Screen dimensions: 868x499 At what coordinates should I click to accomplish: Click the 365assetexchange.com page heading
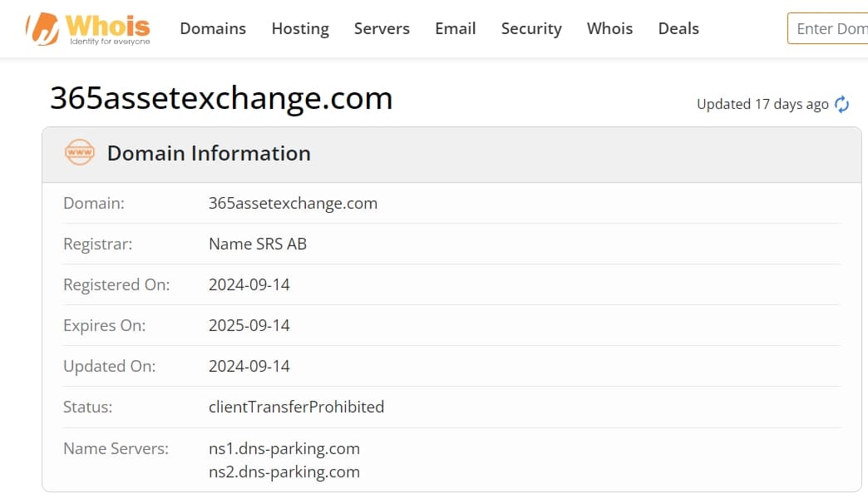click(x=221, y=98)
